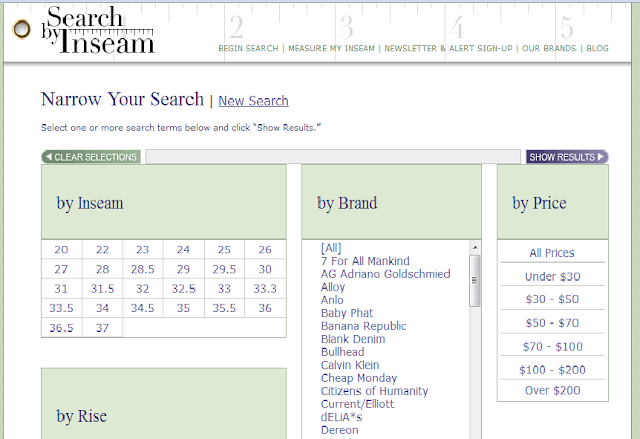Choose brand Blank Denim
The width and height of the screenshot is (640, 439).
coord(353,339)
